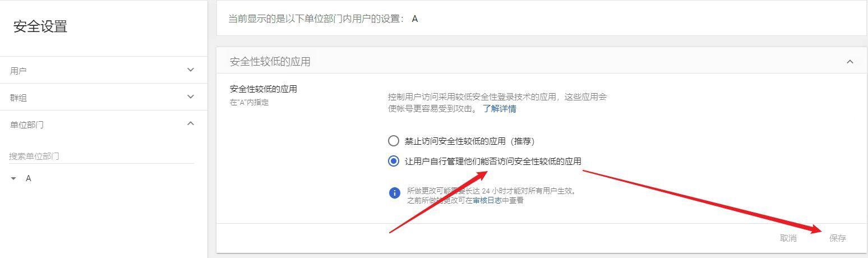
Task: Select the 让用户自行管理 radio button
Action: pos(394,162)
